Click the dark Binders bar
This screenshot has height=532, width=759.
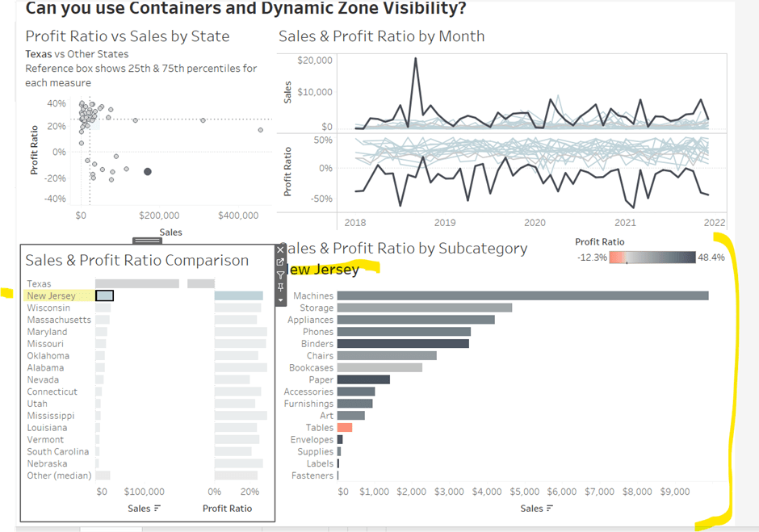(402, 343)
